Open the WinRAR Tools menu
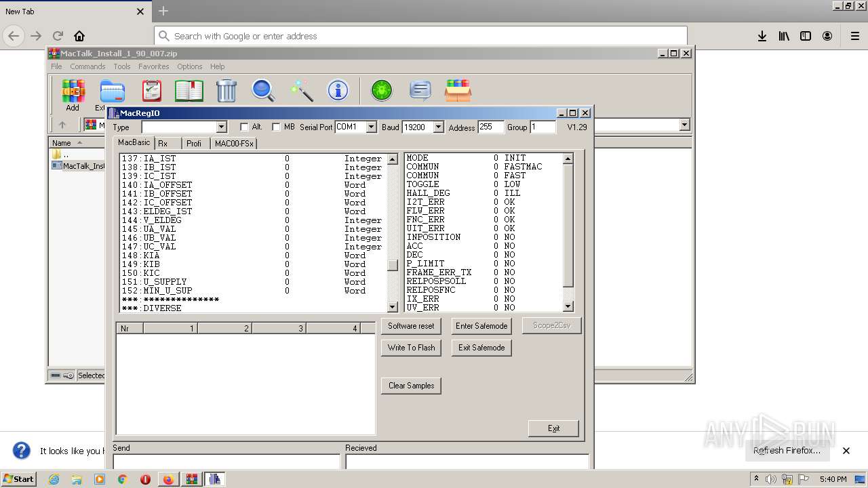Screen dimensions: 868x488 pos(122,66)
